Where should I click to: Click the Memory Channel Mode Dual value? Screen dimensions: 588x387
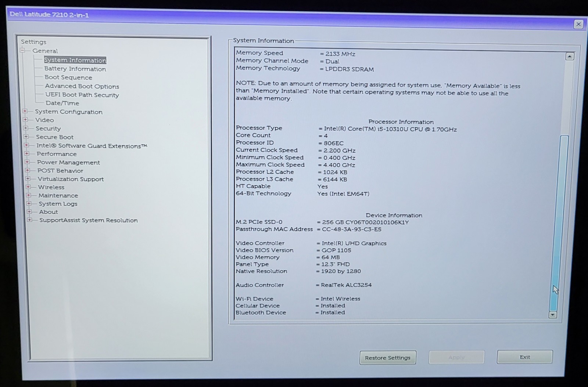point(332,62)
